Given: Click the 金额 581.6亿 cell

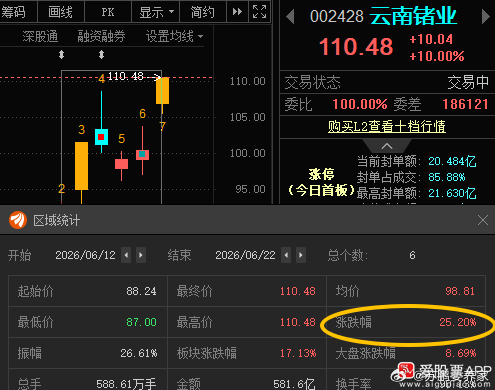Looking at the screenshot, I should 247,380.
